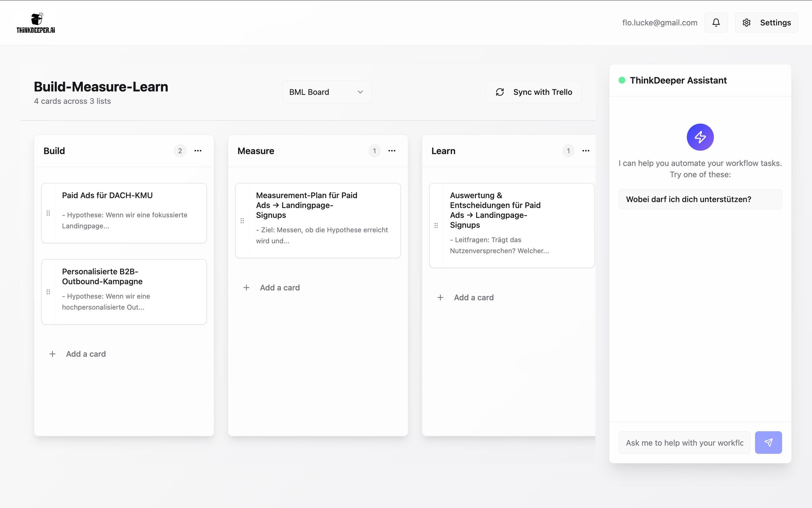
Task: Click the drag handle on the Measurement-Plan card
Action: point(242,221)
